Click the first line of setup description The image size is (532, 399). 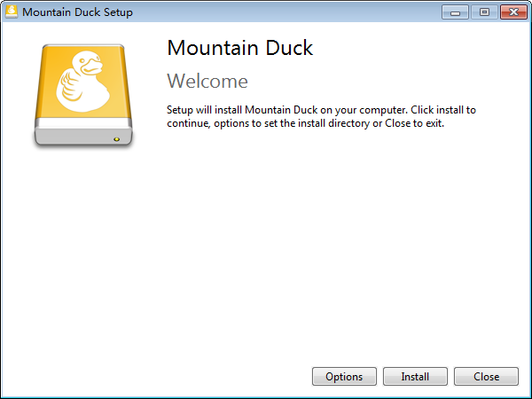tap(321, 110)
